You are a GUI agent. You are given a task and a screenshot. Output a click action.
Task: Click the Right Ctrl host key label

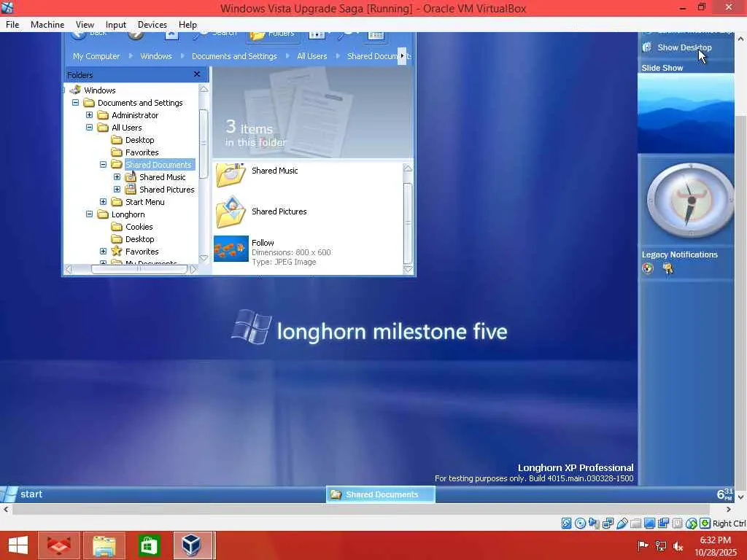729,524
